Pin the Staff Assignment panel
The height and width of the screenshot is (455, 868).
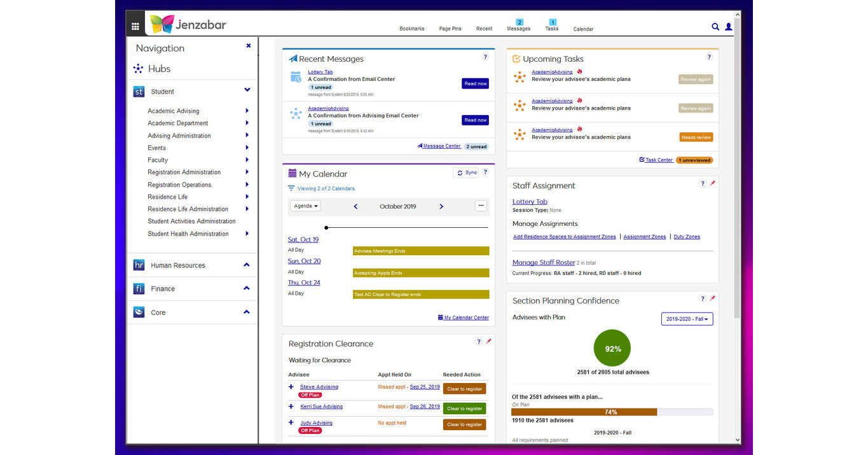pos(711,183)
